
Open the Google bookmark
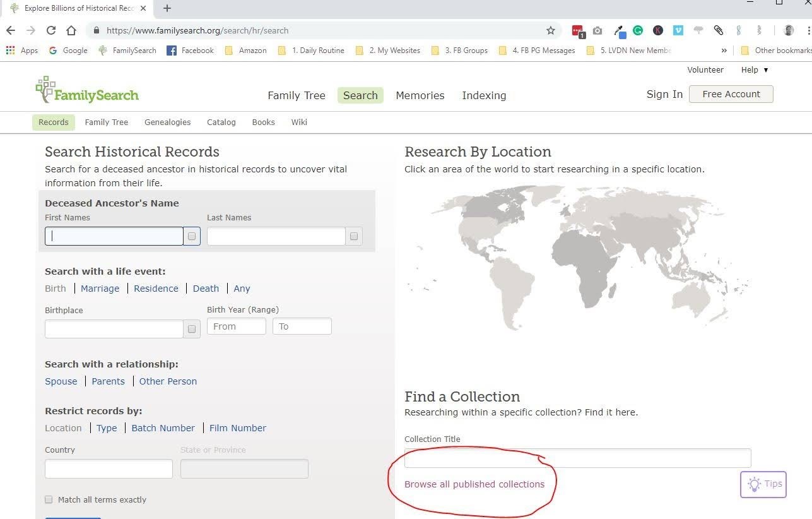pyautogui.click(x=68, y=51)
